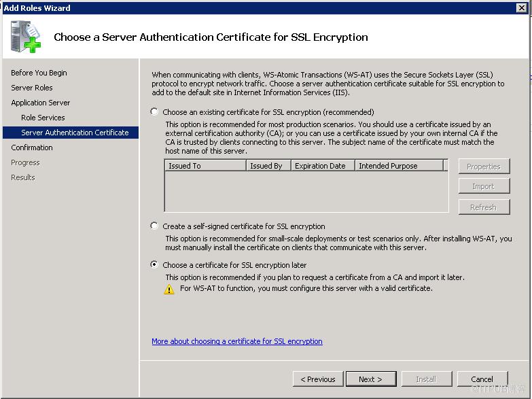Sort by Expiration Date column header

(x=323, y=166)
